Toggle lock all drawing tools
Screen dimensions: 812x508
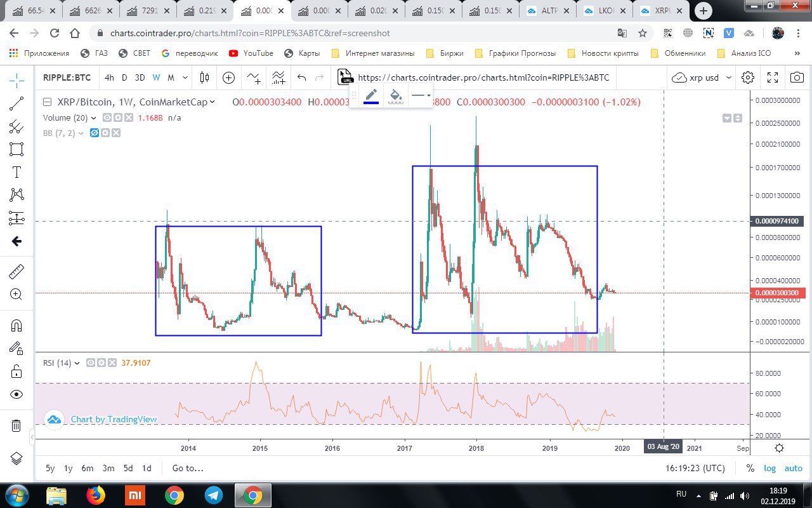tap(16, 371)
